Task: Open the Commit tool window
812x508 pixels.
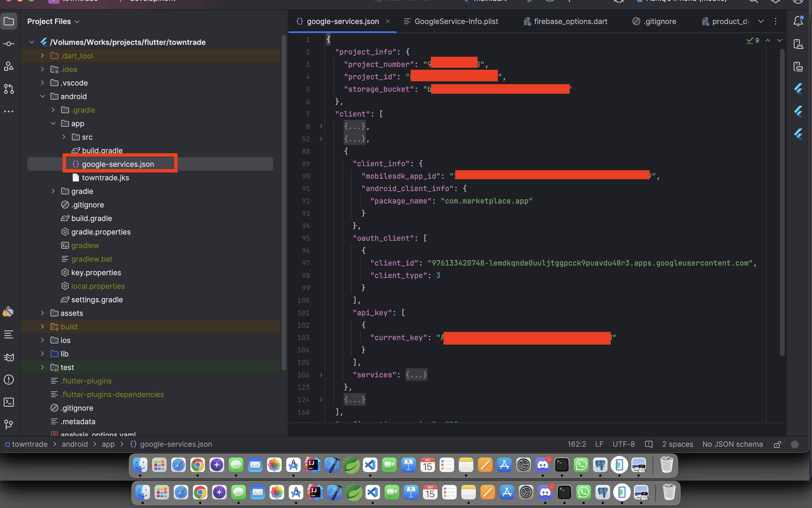Action: [9, 44]
